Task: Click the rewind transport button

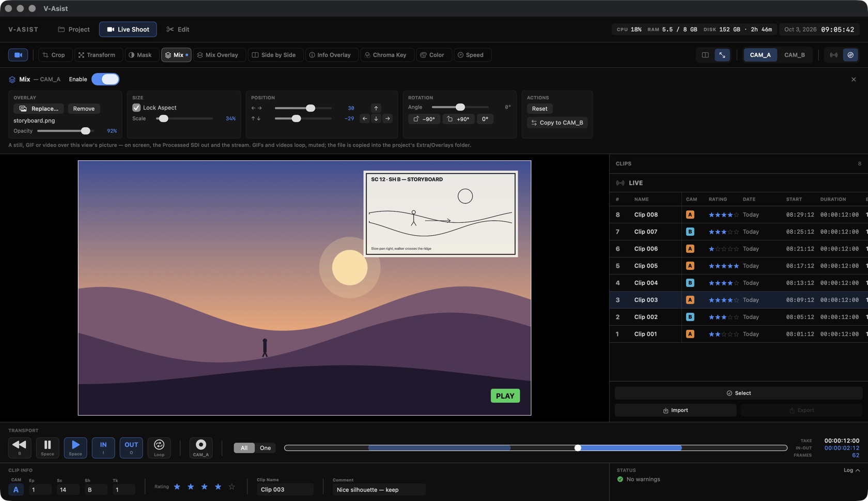Action: tap(20, 448)
